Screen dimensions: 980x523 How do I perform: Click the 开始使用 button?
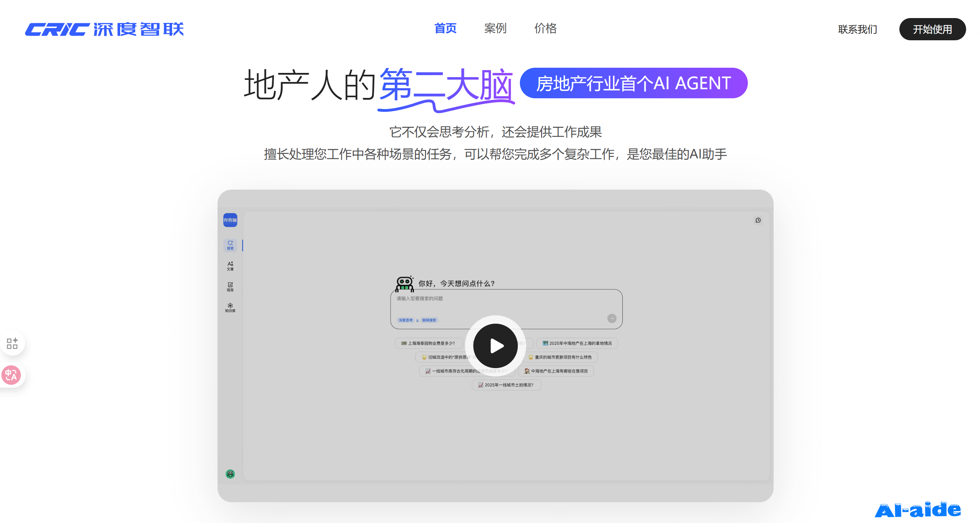pyautogui.click(x=932, y=29)
